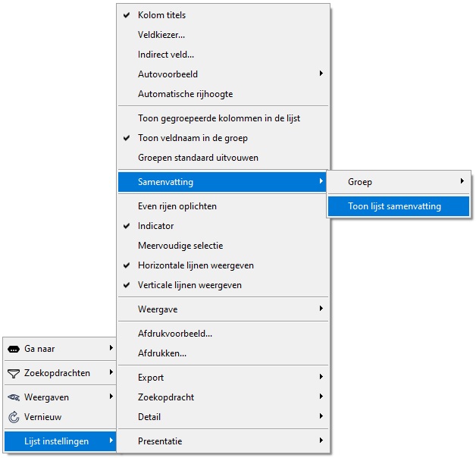Enable Even rijen oplichten

coord(223,206)
